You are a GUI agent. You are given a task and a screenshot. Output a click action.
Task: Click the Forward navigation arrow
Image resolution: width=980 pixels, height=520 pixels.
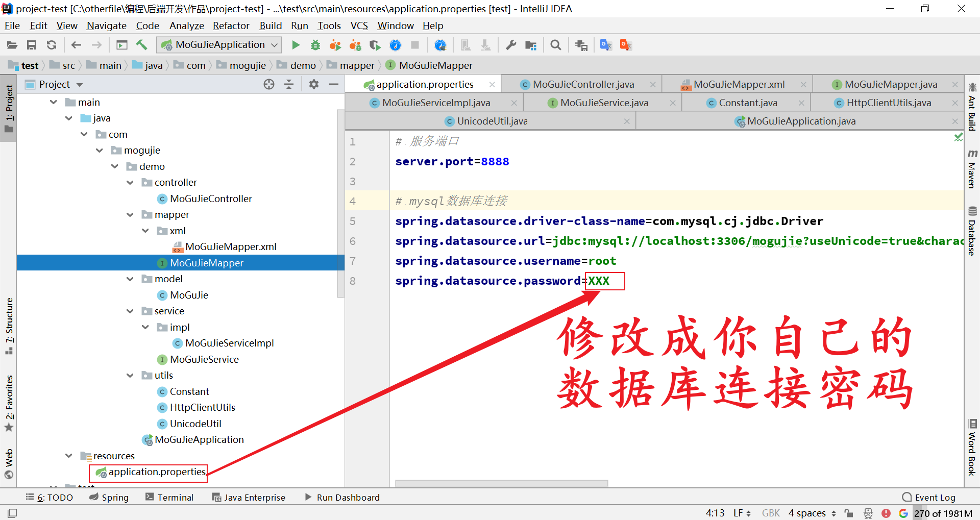coord(96,45)
